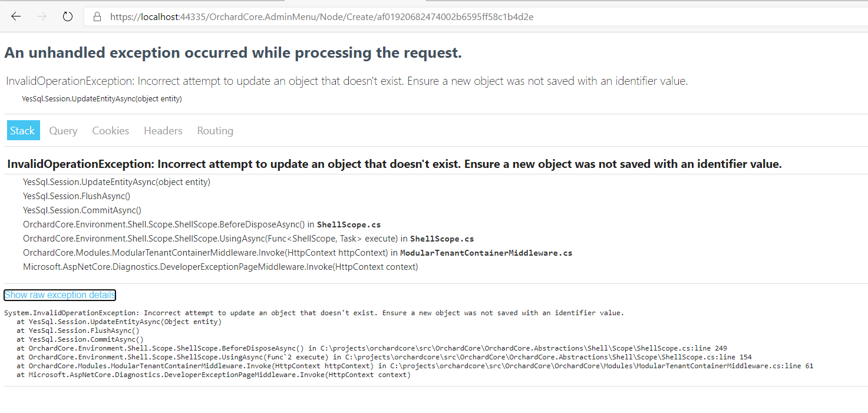Select the YesSql.Session.CommitAsync stack frame
This screenshot has height=413, width=868.
coord(82,210)
